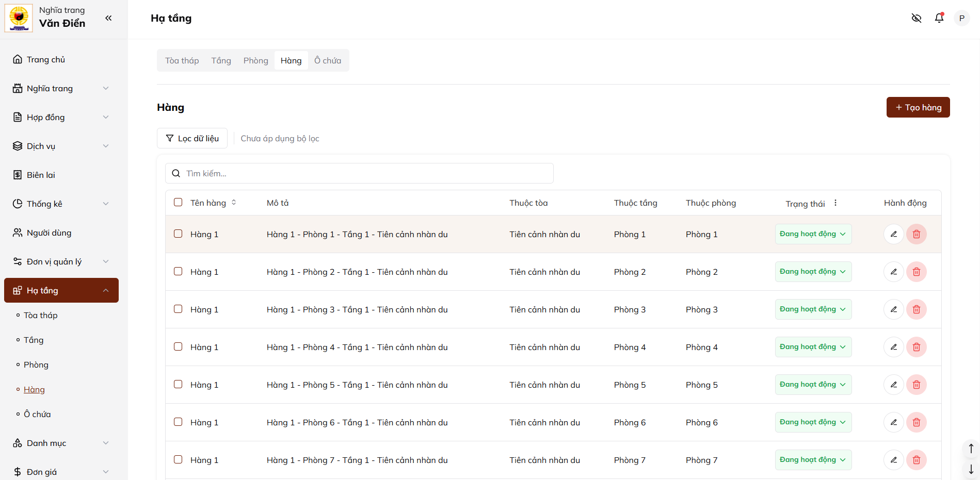
Task: Switch to the Tòa tháp tab
Action: [x=182, y=60]
